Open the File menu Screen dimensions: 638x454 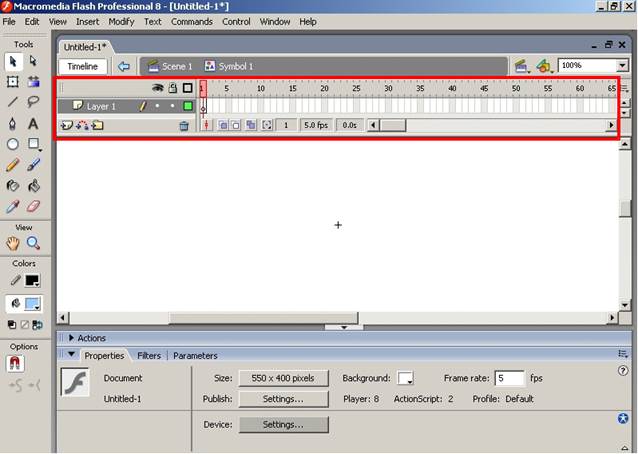[9, 22]
